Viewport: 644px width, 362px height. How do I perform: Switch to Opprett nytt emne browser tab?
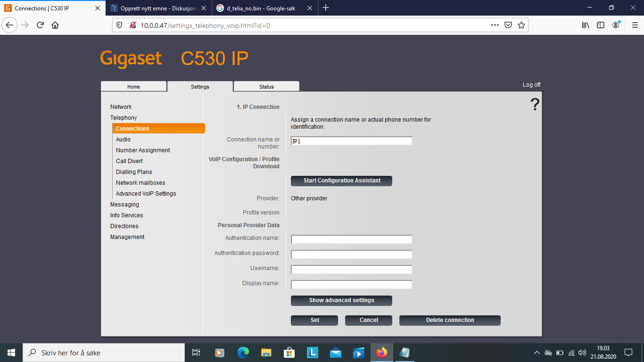click(159, 8)
